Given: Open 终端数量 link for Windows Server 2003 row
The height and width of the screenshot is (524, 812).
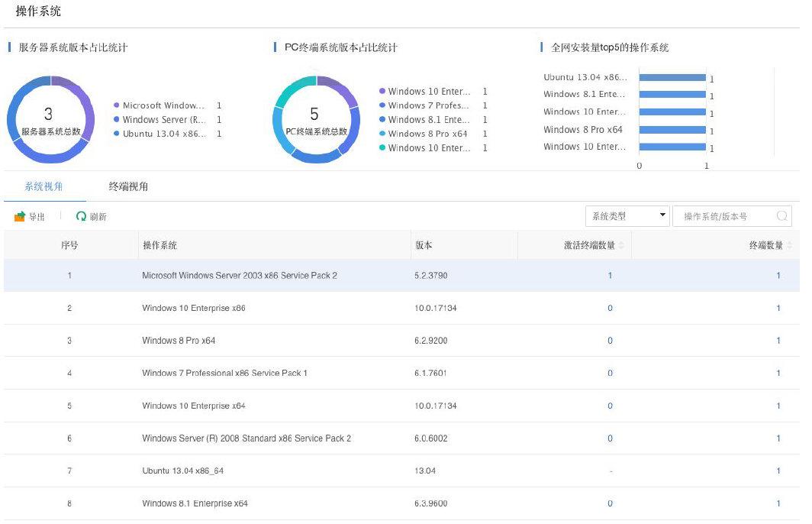Looking at the screenshot, I should [778, 276].
